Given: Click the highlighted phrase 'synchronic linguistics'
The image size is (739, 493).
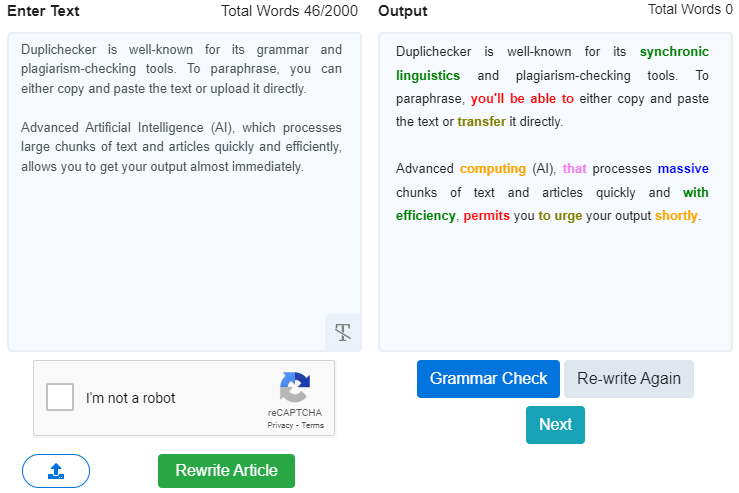Looking at the screenshot, I should pos(673,52).
